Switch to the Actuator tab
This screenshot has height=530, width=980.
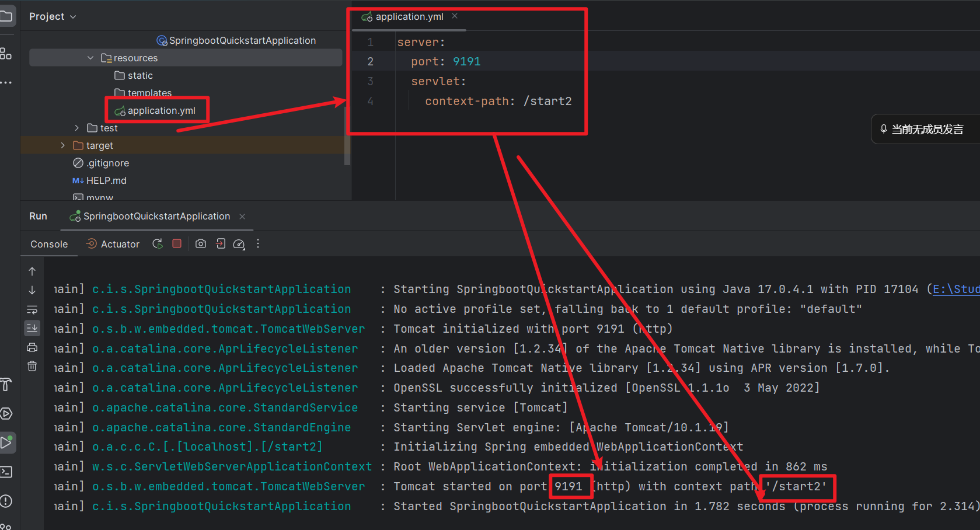point(113,244)
